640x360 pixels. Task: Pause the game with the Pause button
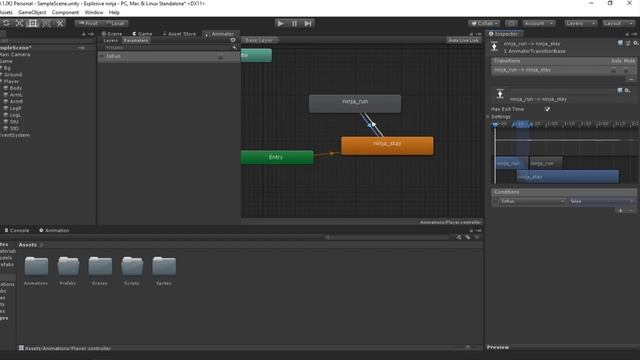(294, 23)
